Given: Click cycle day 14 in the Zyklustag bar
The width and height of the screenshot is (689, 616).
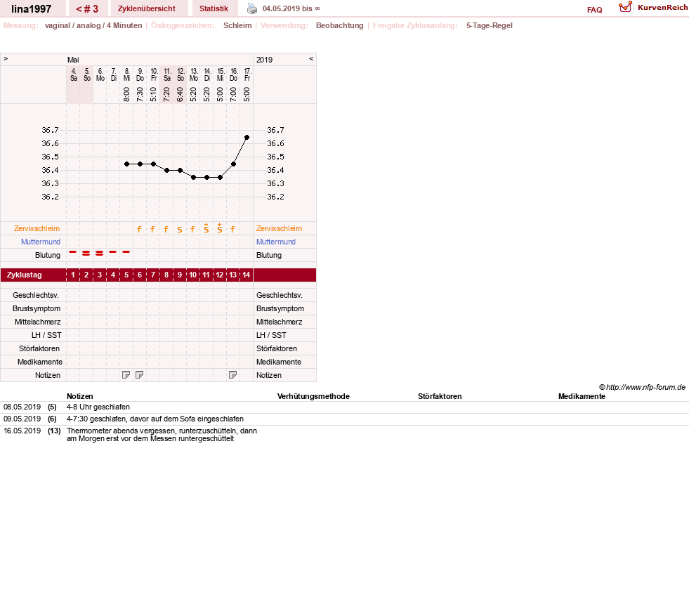Looking at the screenshot, I should [246, 275].
